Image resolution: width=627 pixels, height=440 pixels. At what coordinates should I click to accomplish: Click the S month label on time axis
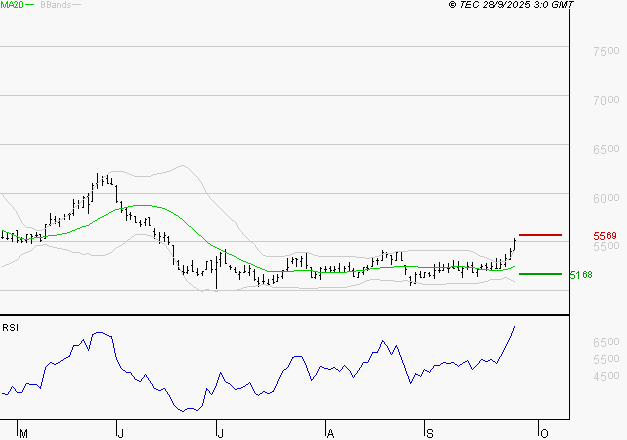(x=428, y=432)
